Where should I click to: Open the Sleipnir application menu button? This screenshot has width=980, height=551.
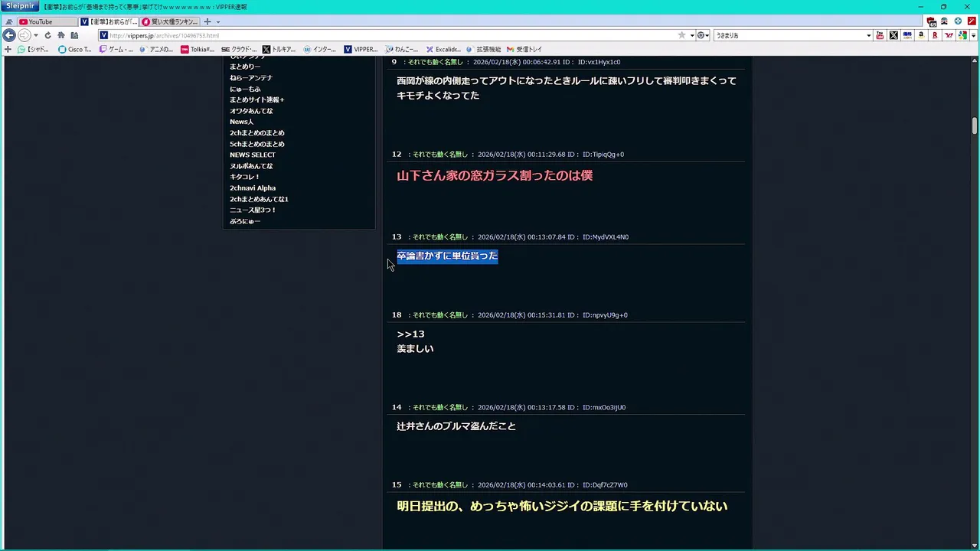click(x=20, y=6)
